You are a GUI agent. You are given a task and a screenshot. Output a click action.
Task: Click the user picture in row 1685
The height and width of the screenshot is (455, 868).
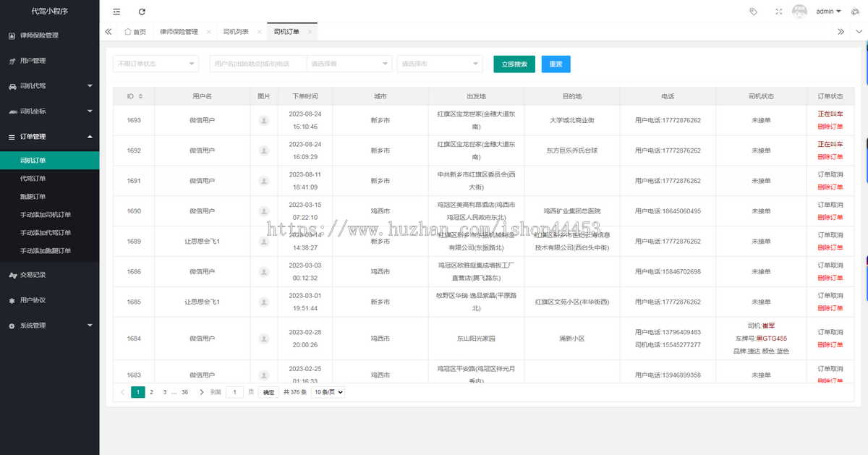[x=264, y=302]
